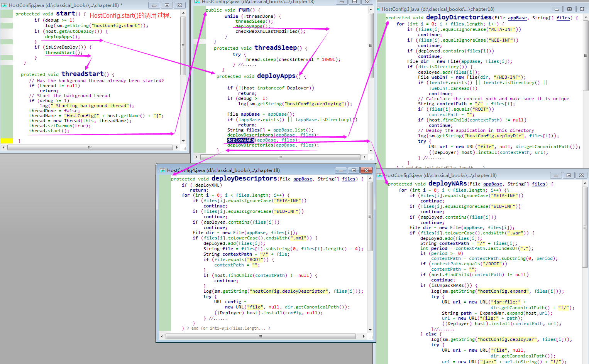Click HostConfig.java's vertical scroll down arrow
Image resolution: width=589 pixels, height=364 pixels.
(x=183, y=141)
